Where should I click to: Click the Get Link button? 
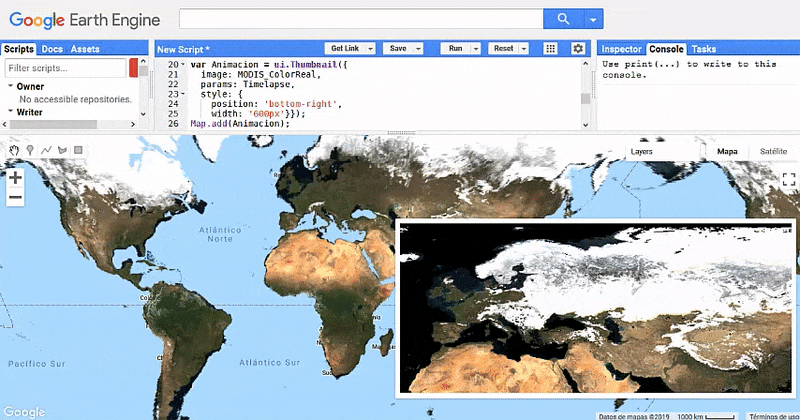tap(345, 48)
